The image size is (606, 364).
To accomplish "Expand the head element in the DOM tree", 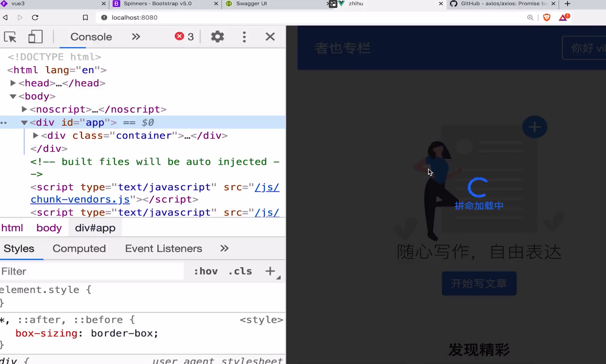I will pyautogui.click(x=13, y=83).
